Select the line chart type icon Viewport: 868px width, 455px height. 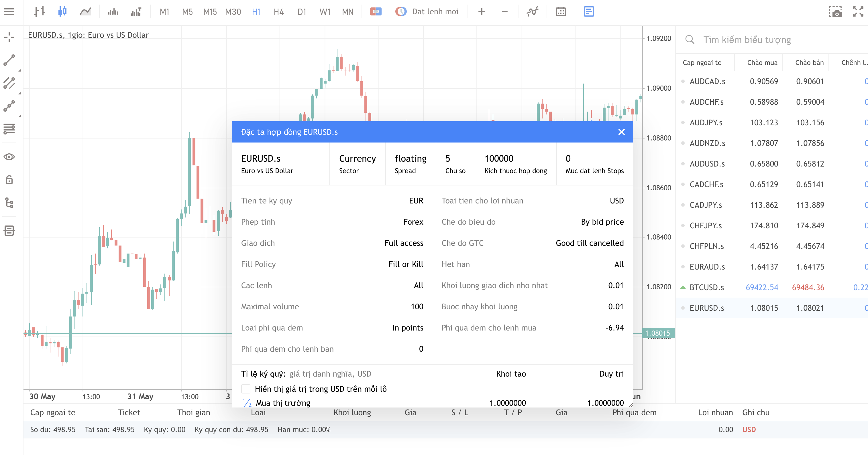click(85, 12)
